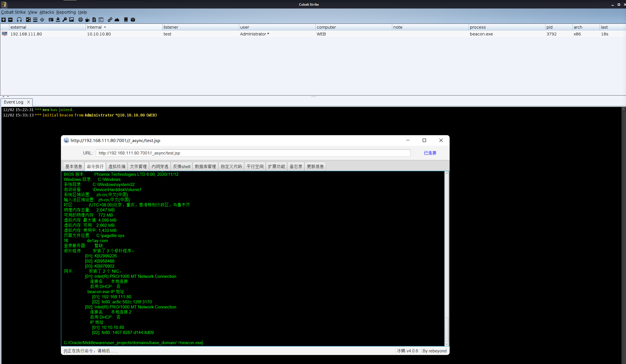Sort sessions by computer column
The image size is (626, 364).
click(354, 27)
